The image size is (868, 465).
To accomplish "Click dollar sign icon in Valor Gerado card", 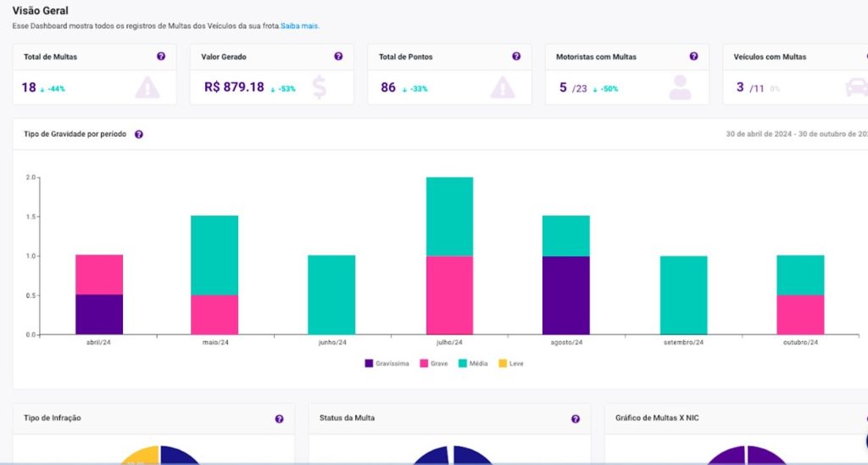I will (x=319, y=87).
